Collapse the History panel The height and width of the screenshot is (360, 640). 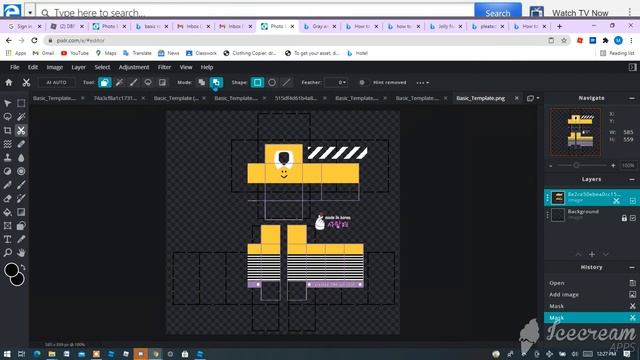tap(632, 267)
